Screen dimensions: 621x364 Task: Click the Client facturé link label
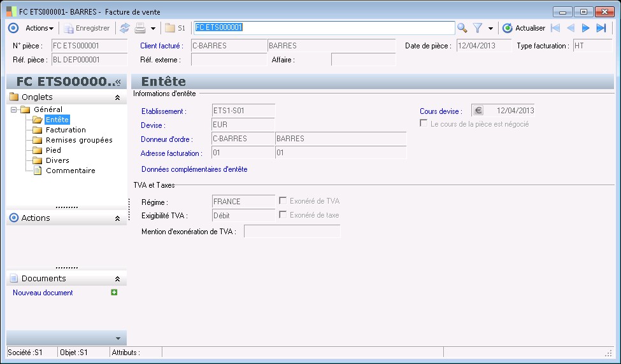[161, 46]
